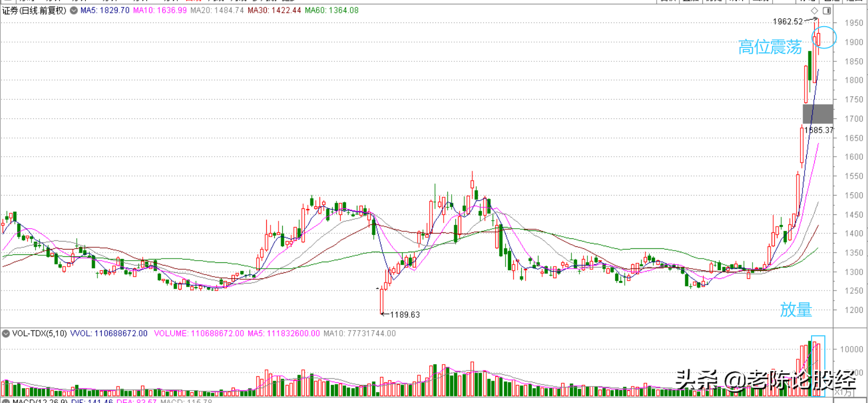The width and height of the screenshot is (868, 403).
Task: Select the MA20: 1484.74 indicator label
Action: point(217,10)
